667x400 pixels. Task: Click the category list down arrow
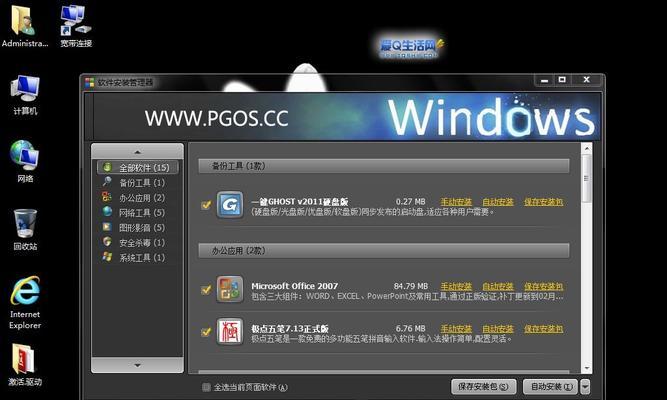(x=137, y=365)
